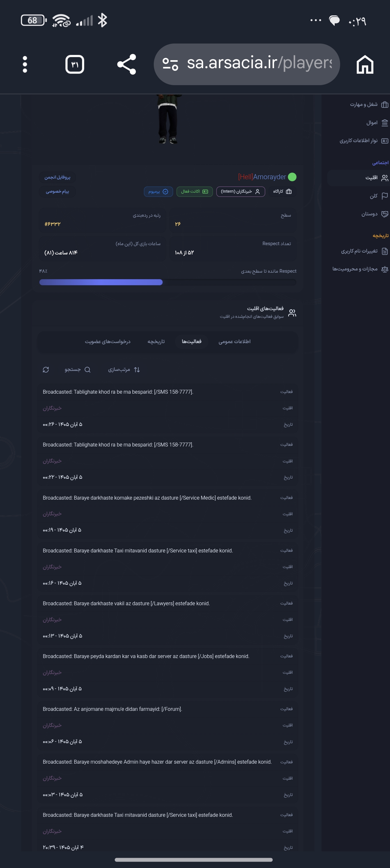Click the اکانت فعال badge

click(x=194, y=191)
